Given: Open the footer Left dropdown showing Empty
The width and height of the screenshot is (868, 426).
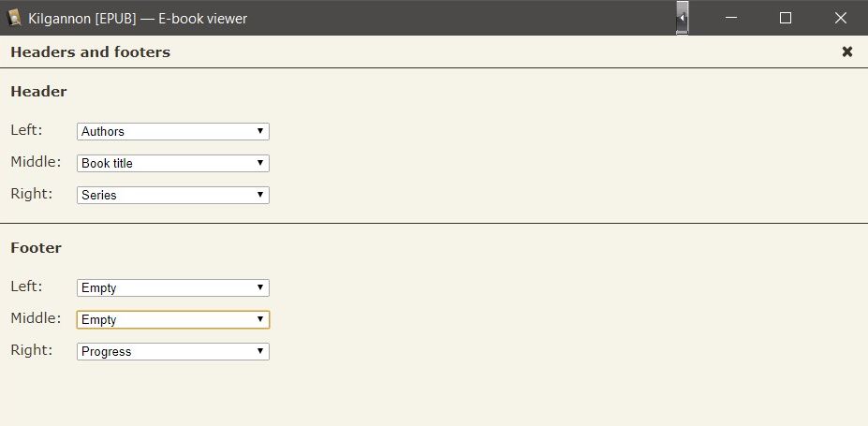Looking at the screenshot, I should (173, 288).
